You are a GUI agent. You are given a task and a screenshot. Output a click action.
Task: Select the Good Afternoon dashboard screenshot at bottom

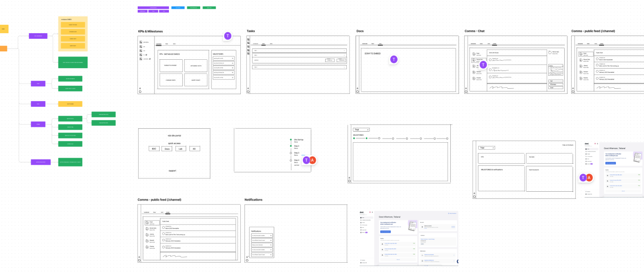point(409,237)
